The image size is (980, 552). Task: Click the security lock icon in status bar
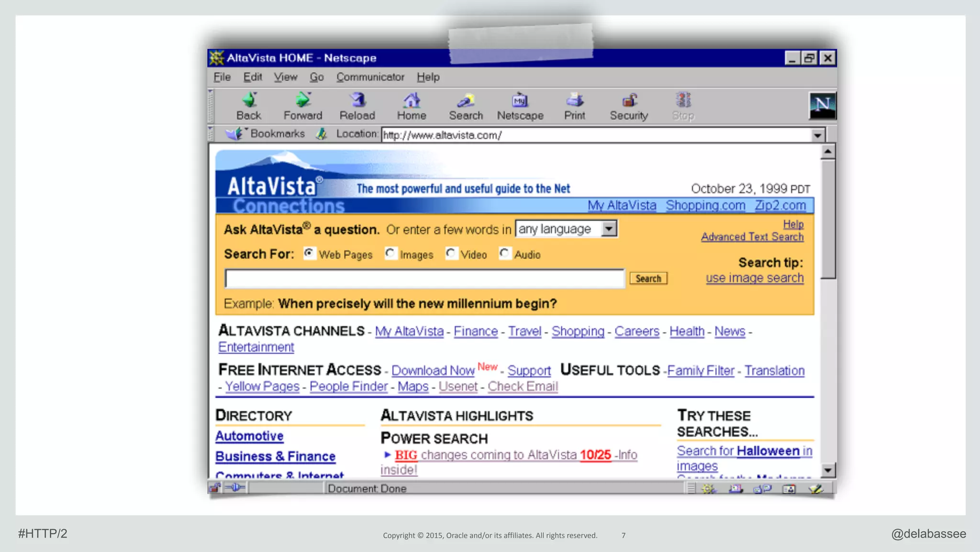point(215,488)
